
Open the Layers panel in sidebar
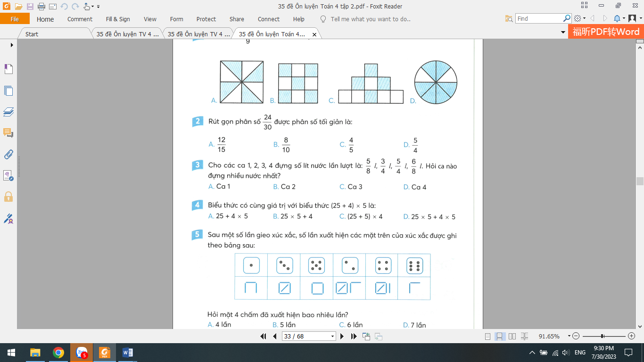(x=8, y=112)
